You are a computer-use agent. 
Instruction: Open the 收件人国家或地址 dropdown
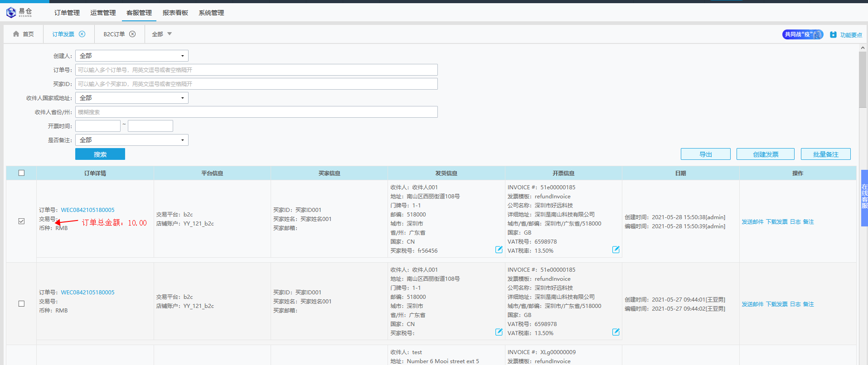(132, 98)
